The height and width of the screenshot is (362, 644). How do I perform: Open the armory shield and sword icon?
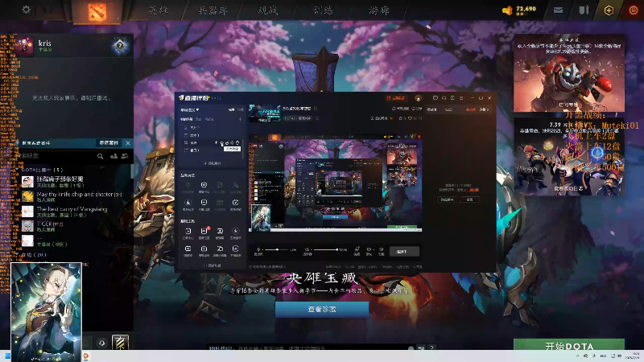(x=584, y=10)
